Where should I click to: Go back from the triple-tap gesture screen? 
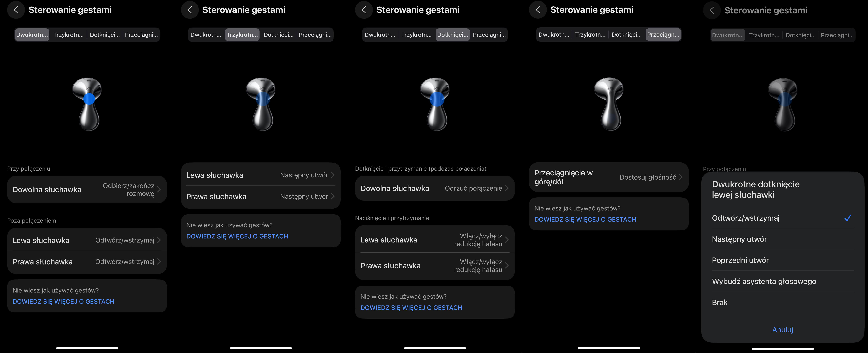(190, 10)
